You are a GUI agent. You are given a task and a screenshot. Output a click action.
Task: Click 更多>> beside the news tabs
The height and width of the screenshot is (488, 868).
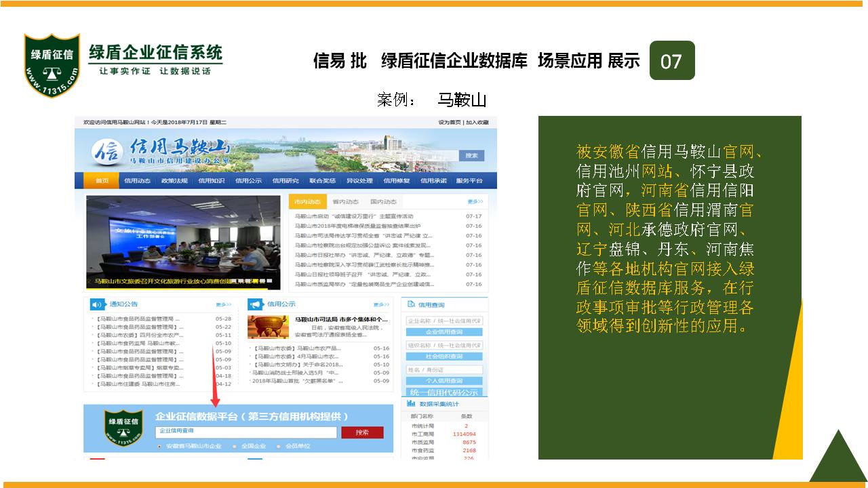coord(475,201)
